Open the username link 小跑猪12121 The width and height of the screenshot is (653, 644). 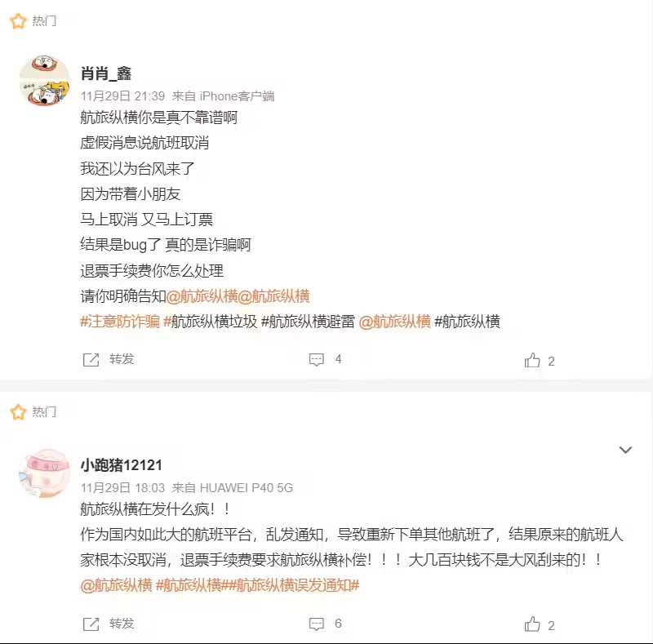click(x=121, y=465)
